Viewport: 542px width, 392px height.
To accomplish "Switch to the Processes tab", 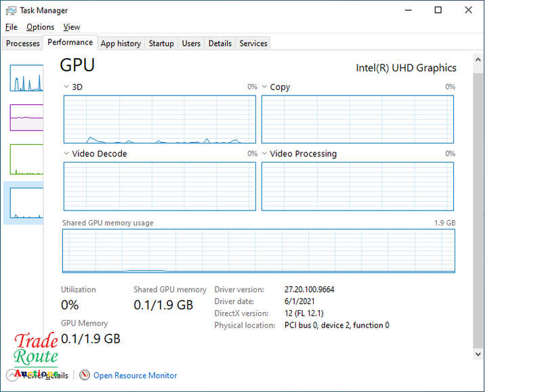I will 23,43.
